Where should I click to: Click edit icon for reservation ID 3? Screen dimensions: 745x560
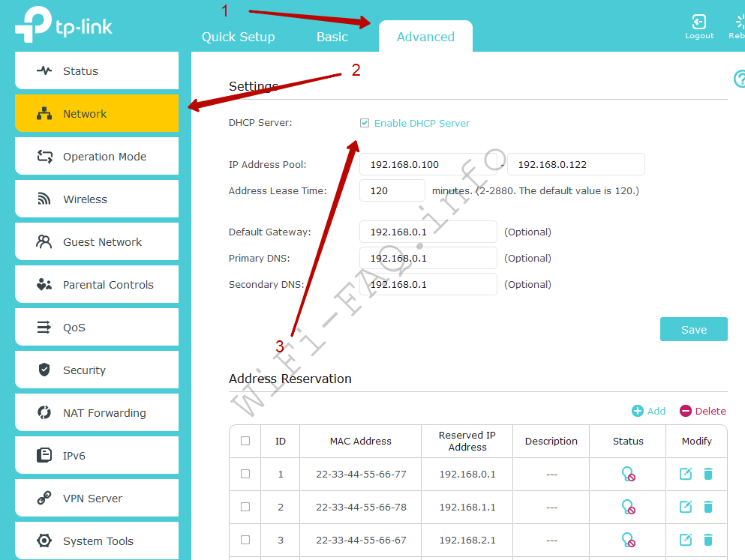[685, 540]
